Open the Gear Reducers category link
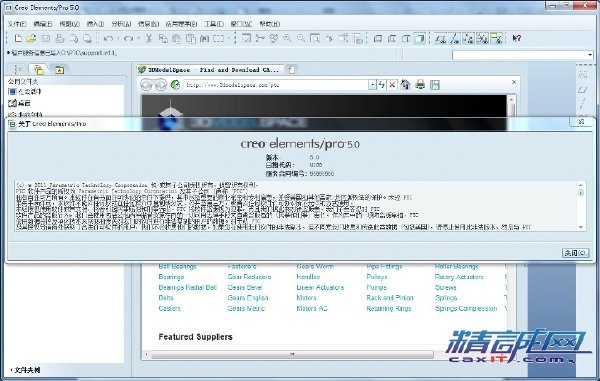The image size is (600, 381). [x=249, y=277]
